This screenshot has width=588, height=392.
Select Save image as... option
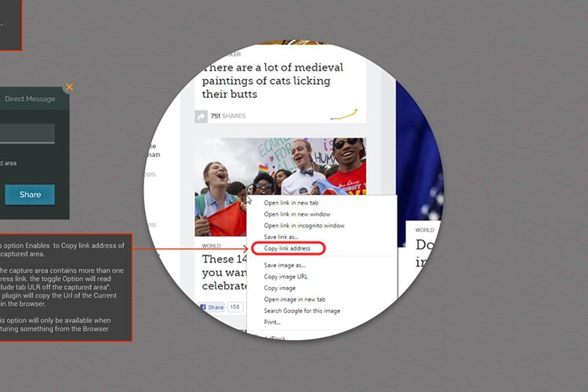(x=285, y=265)
